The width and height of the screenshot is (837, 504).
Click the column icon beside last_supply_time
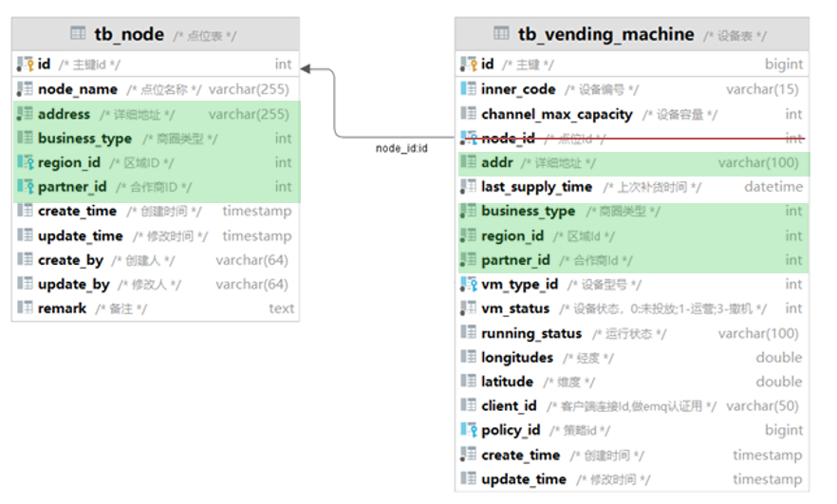click(x=468, y=187)
